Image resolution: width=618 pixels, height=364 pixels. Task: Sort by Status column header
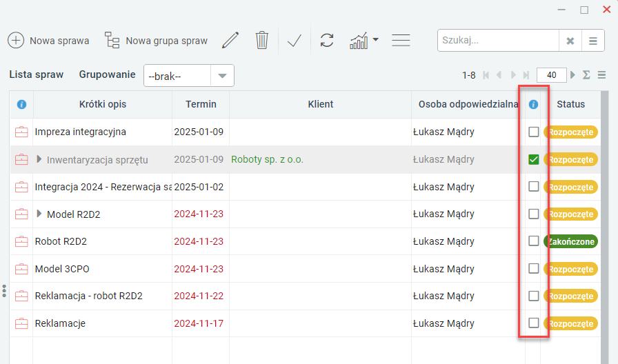tap(570, 104)
